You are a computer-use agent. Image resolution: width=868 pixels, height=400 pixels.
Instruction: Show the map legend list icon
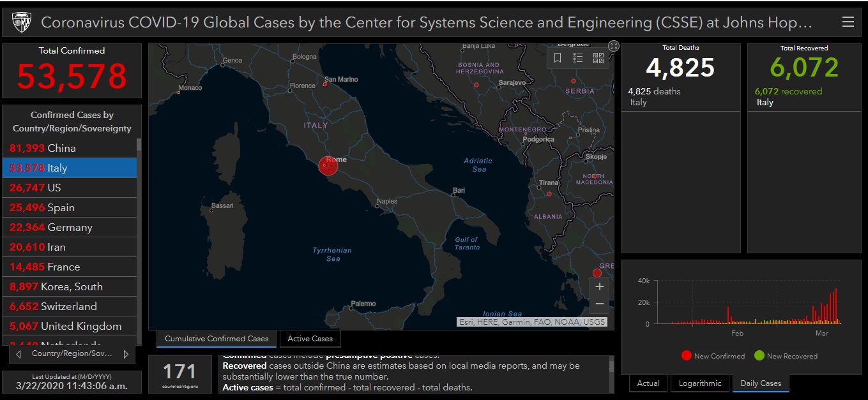[578, 58]
